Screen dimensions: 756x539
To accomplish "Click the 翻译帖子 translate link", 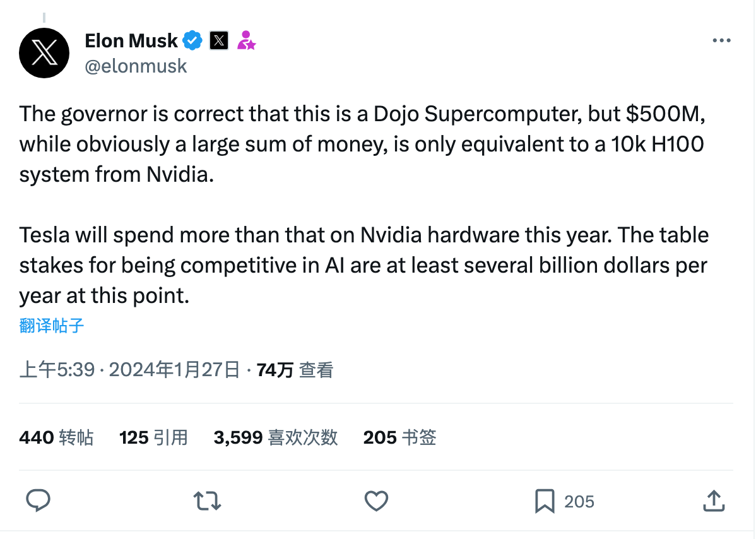I will click(x=52, y=326).
